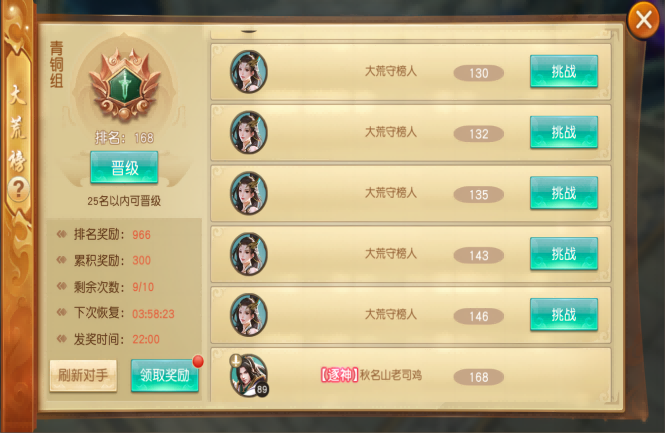The height and width of the screenshot is (433, 665).
Task: Select avatar of opponent ranked 135
Action: (x=249, y=193)
